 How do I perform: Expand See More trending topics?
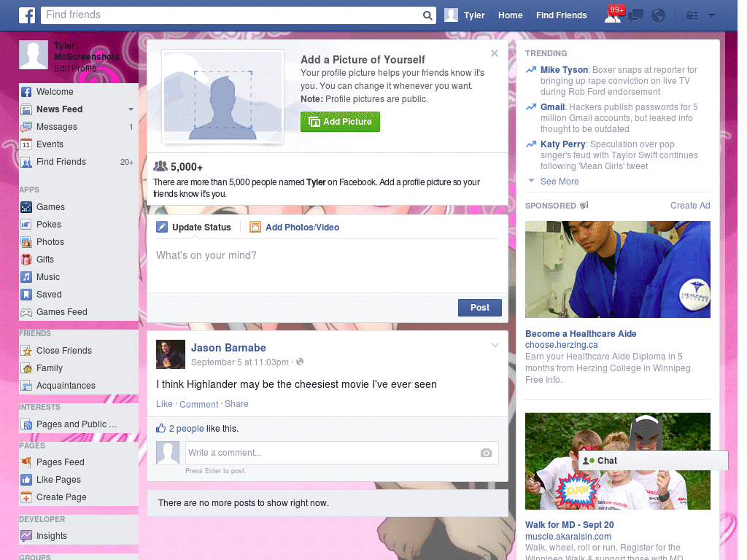pyautogui.click(x=560, y=182)
